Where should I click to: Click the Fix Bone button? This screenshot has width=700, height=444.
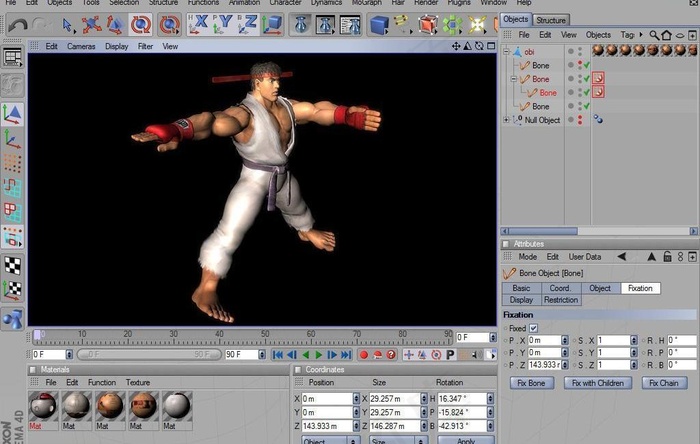[x=531, y=383]
